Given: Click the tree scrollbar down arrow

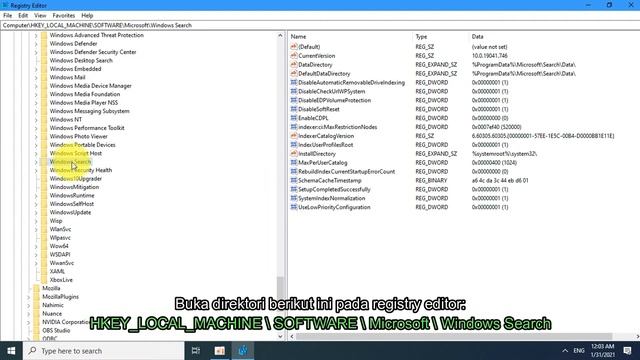Looking at the screenshot, I should tap(280, 336).
